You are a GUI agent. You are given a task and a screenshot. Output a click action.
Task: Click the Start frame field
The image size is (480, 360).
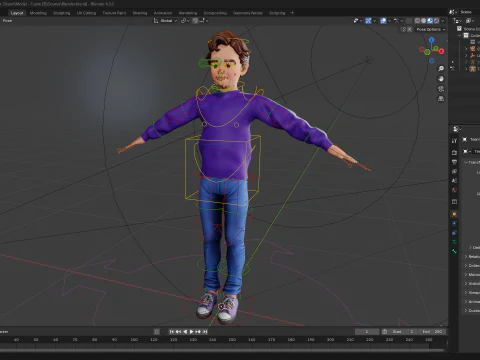pos(403,332)
